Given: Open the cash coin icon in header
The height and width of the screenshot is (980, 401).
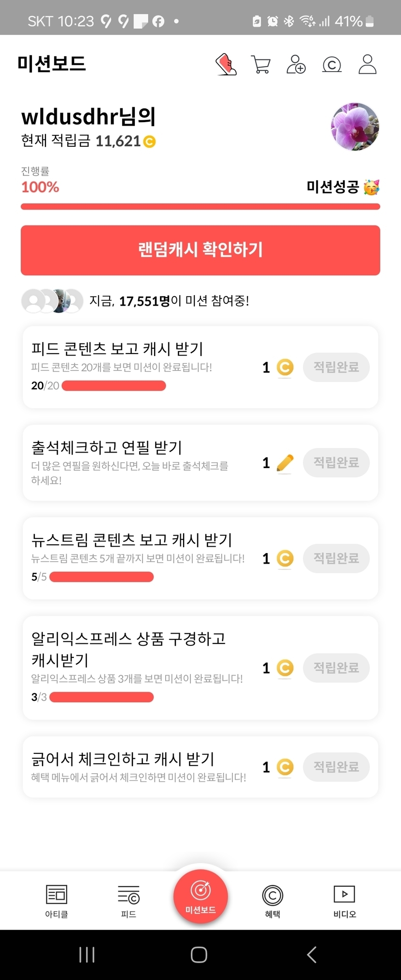Looking at the screenshot, I should (332, 64).
